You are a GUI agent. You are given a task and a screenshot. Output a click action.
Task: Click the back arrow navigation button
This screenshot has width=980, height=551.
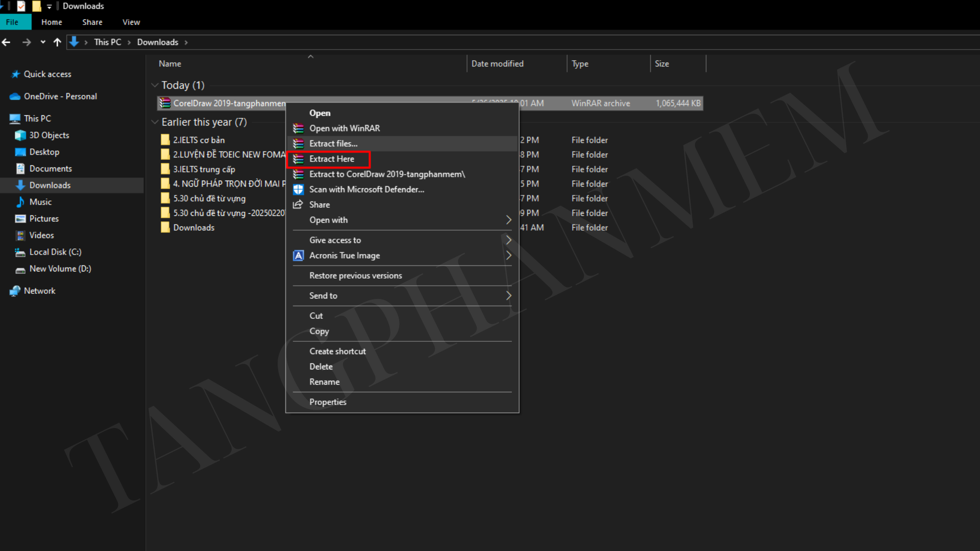(7, 42)
